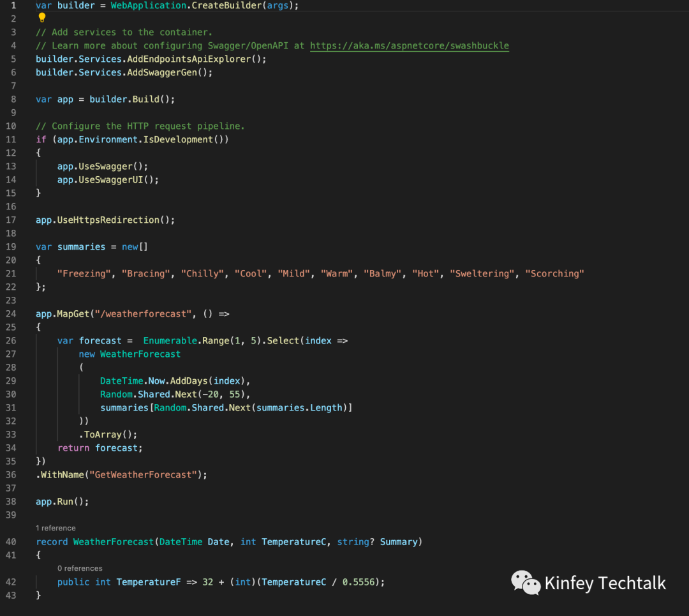The image size is (689, 616).
Task: Click the "Warm" string literal
Action: coord(337,273)
